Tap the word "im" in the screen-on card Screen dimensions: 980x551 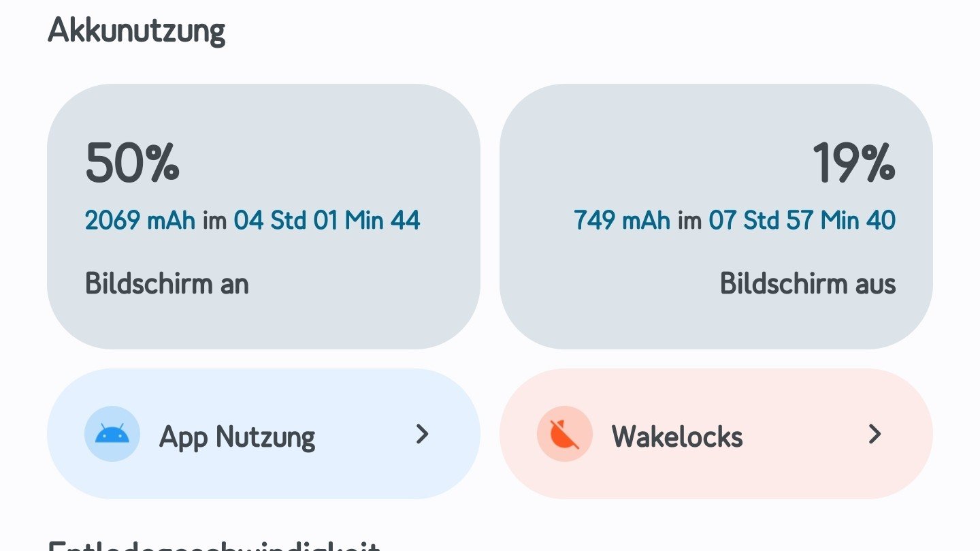tap(214, 221)
